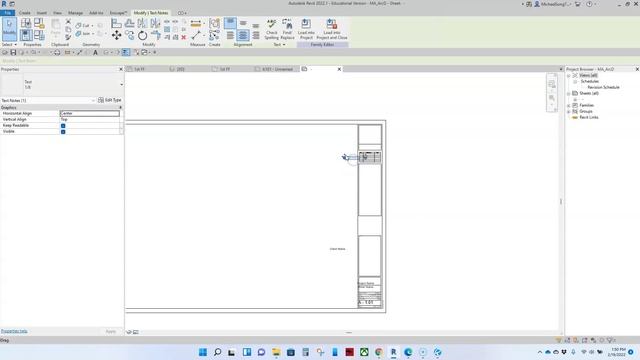The height and width of the screenshot is (360, 640).
Task: Toggle top-left text alignment button
Action: (x=230, y=23)
